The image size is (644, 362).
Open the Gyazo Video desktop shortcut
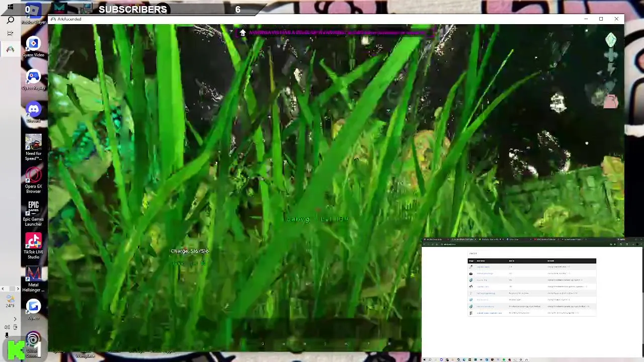(x=33, y=47)
